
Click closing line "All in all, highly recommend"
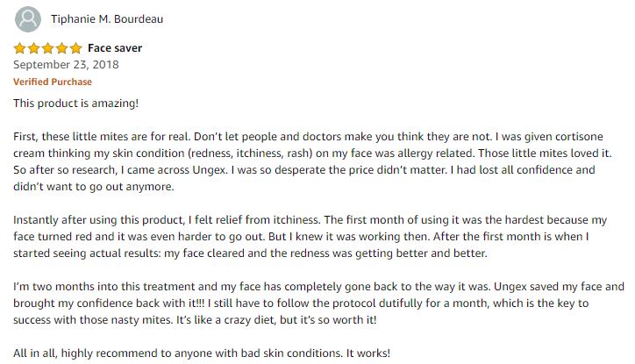click(x=202, y=353)
